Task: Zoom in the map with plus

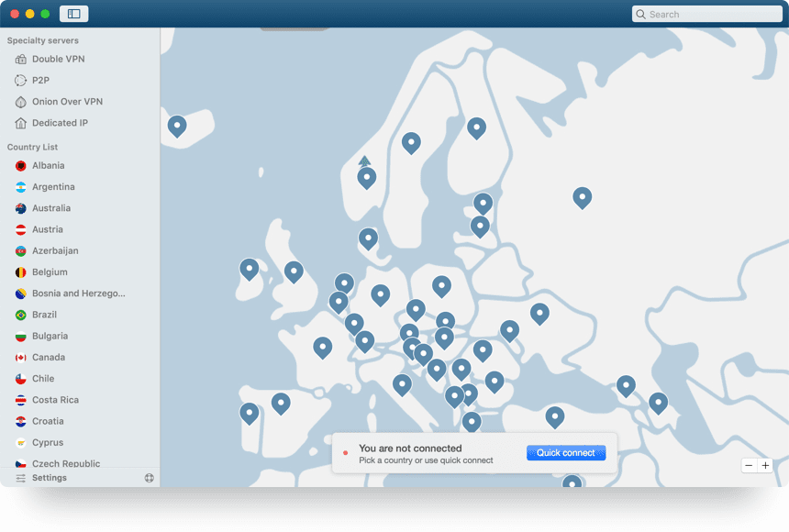Action: 765,466
